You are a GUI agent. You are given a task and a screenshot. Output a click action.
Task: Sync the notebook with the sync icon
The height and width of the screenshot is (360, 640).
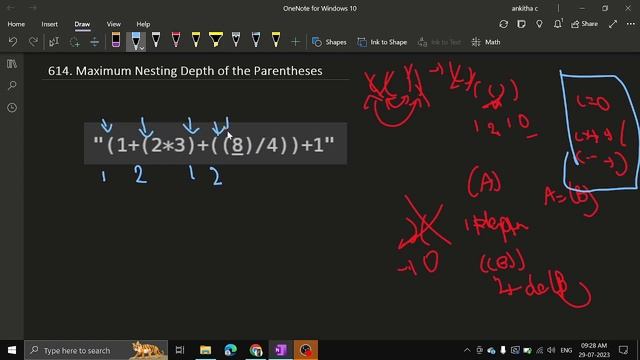503,24
